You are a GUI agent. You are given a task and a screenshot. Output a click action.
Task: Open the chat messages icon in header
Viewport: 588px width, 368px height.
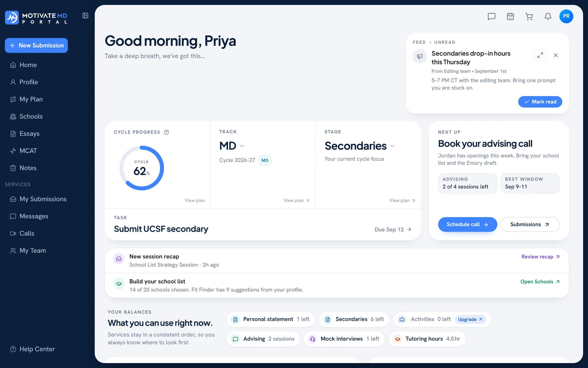click(x=491, y=16)
